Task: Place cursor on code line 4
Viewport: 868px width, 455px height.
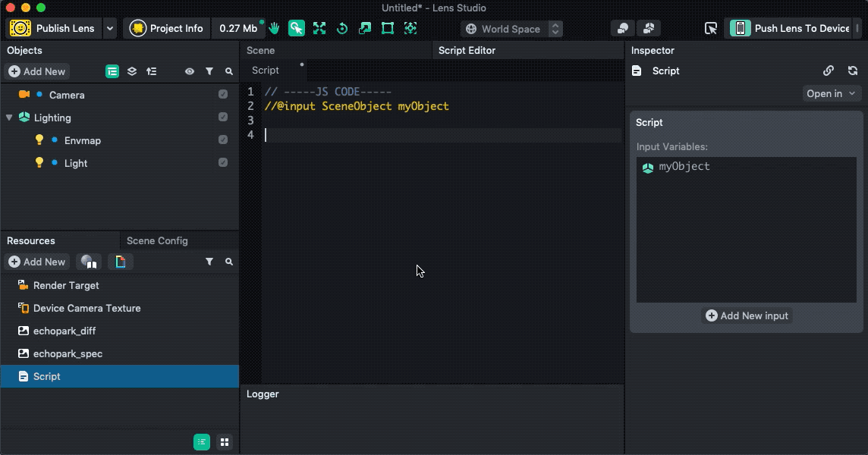Action: point(443,135)
